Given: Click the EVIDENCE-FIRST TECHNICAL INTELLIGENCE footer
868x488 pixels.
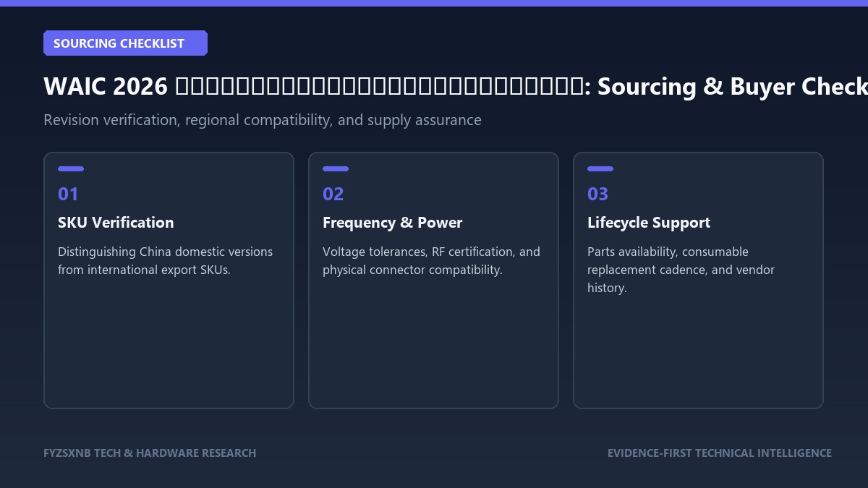Looking at the screenshot, I should coord(720,453).
